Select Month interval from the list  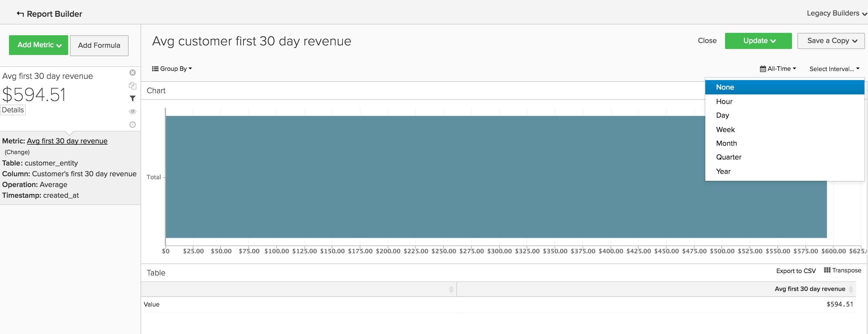[x=726, y=143]
